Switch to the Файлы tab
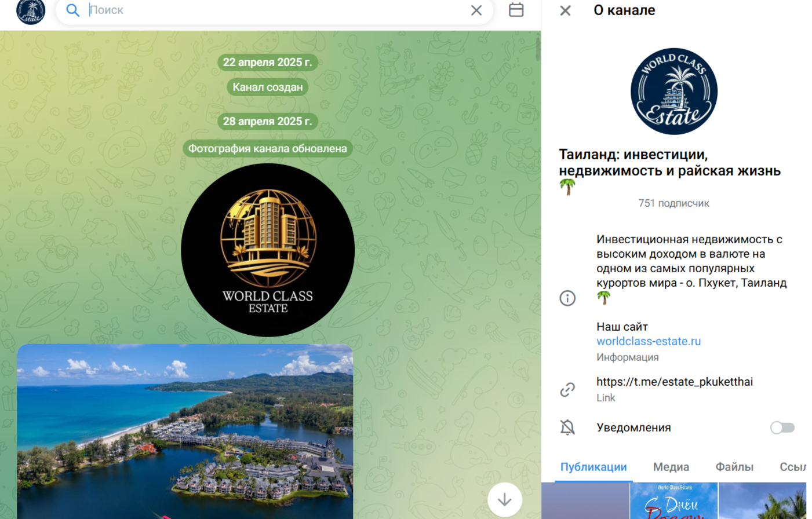 pos(734,467)
